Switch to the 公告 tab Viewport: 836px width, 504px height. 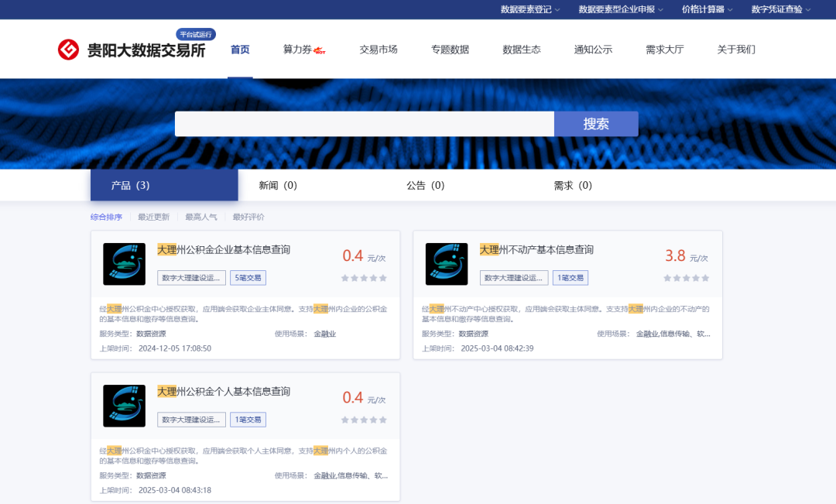[x=425, y=185]
